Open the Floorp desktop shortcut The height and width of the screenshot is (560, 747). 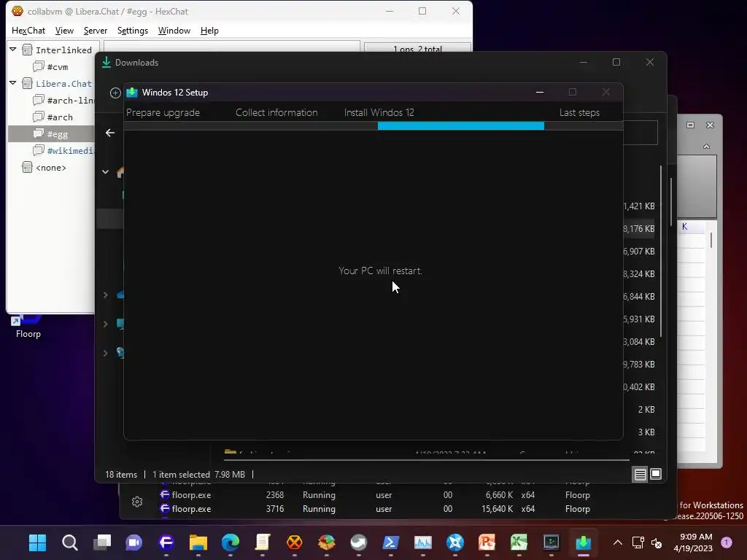(28, 327)
